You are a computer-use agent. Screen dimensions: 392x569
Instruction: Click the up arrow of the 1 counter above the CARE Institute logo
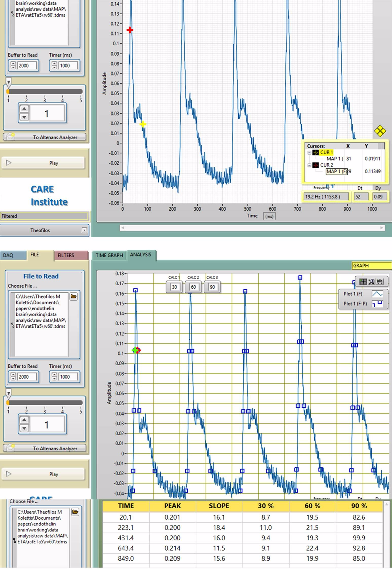coord(24,109)
